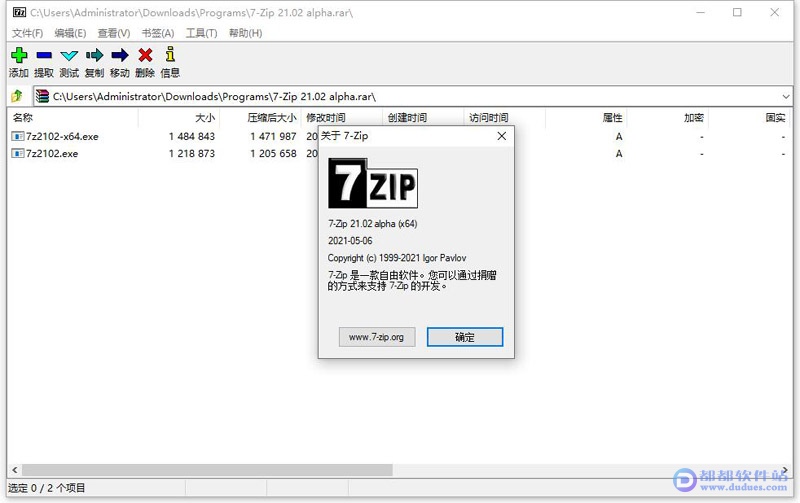The width and height of the screenshot is (800, 503).
Task: Run the Test (测试) checkmark icon
Action: [x=69, y=55]
